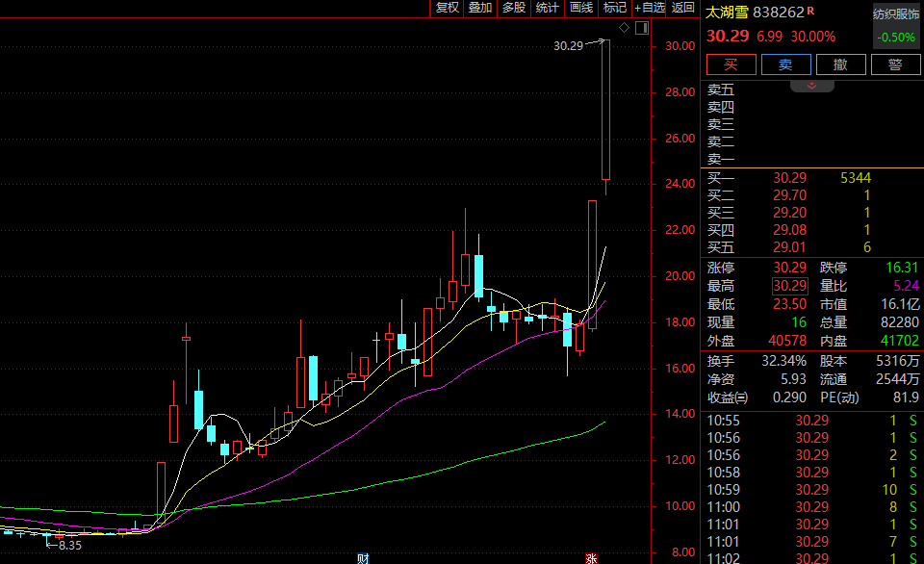Expand order book with red double-chevron
This screenshot has height=564, width=924.
pyautogui.click(x=812, y=86)
